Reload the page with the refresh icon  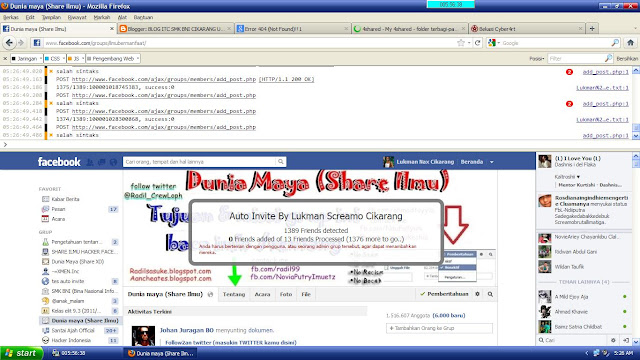tap(477, 42)
